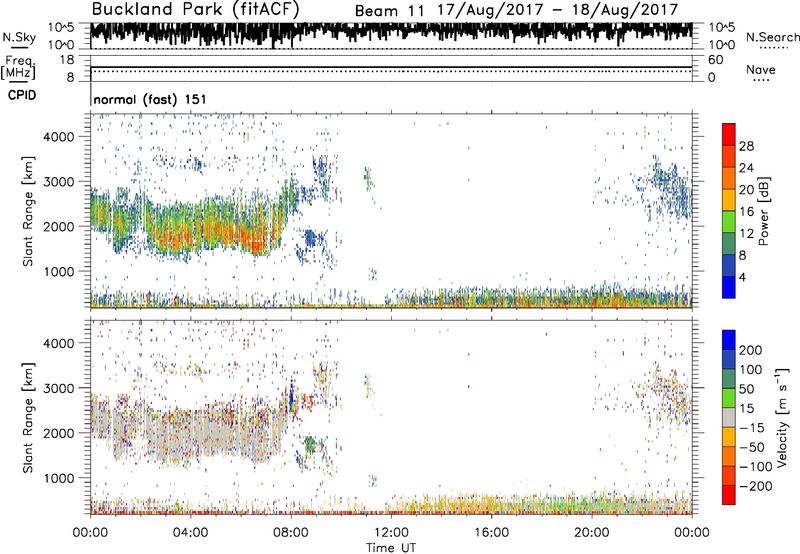Click the 'Power [dB]' colorbar label

coord(763,211)
